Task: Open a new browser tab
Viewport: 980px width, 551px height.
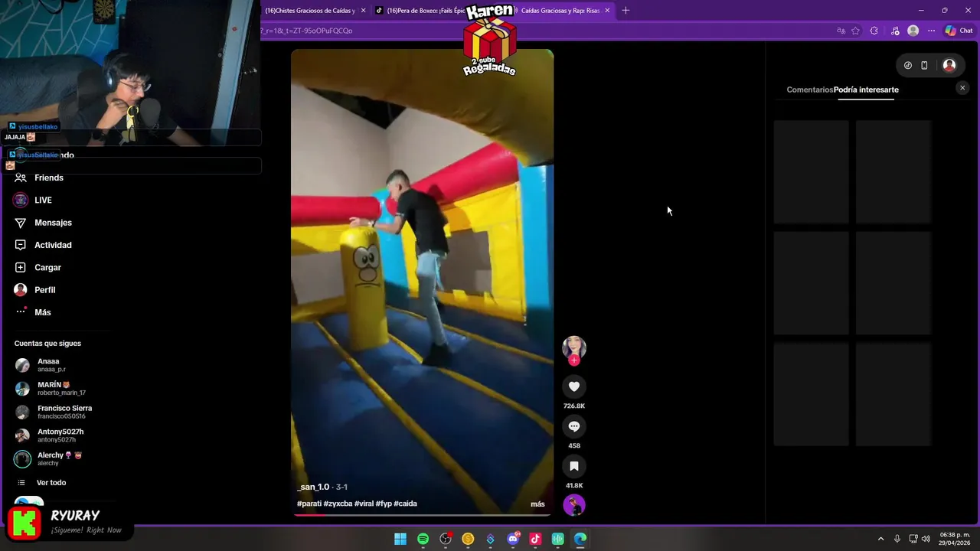Action: (x=626, y=10)
